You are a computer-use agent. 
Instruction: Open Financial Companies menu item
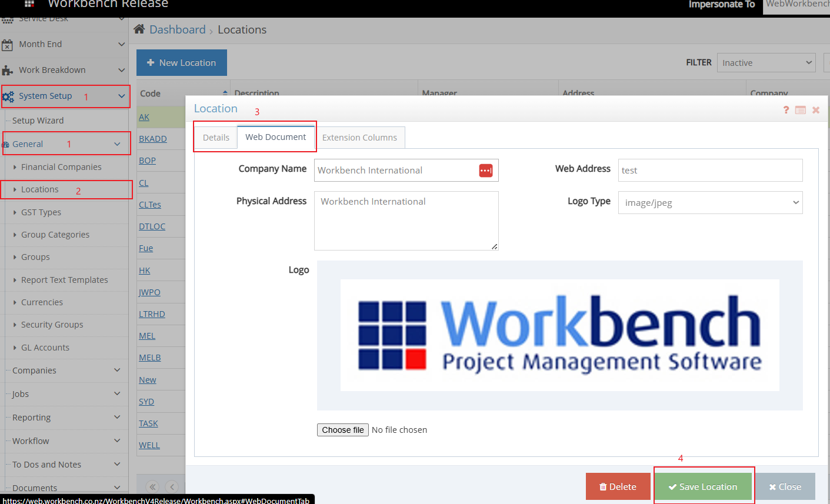pos(61,167)
